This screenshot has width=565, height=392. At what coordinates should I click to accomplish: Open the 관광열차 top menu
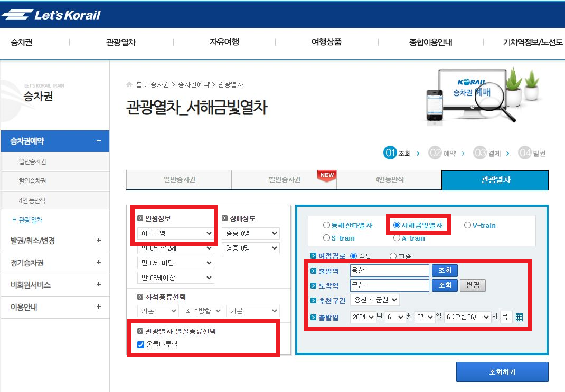[x=121, y=42]
